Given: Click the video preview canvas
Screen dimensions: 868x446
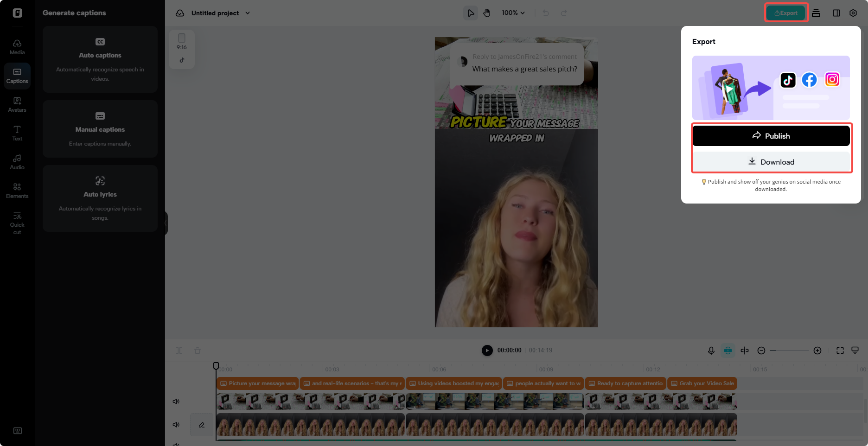Looking at the screenshot, I should click(x=517, y=182).
